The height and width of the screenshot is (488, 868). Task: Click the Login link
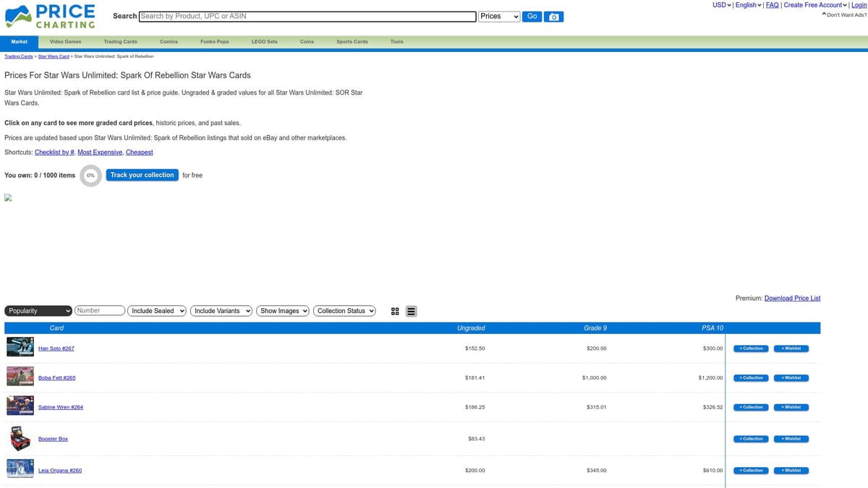tap(859, 5)
